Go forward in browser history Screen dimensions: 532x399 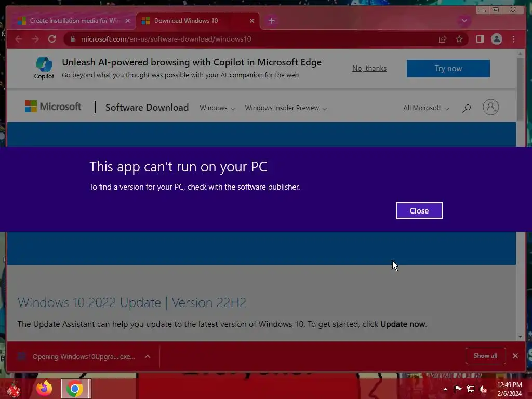[x=35, y=39]
